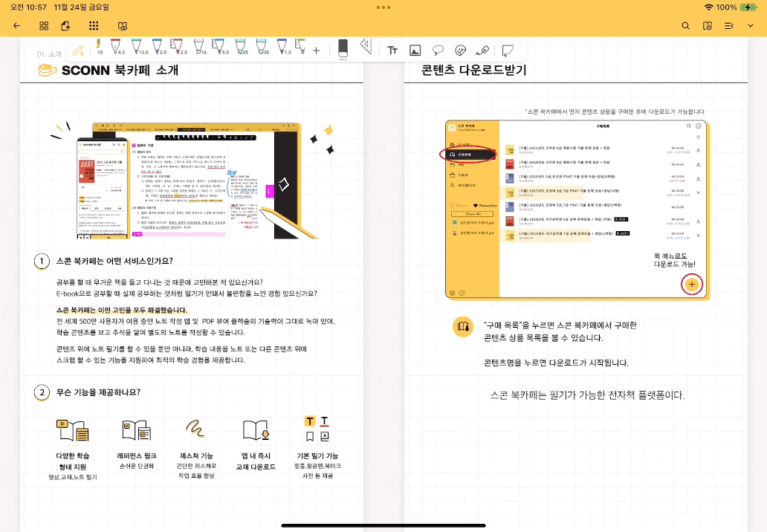Choose the blue ruler pen sized 5.0

219,47
